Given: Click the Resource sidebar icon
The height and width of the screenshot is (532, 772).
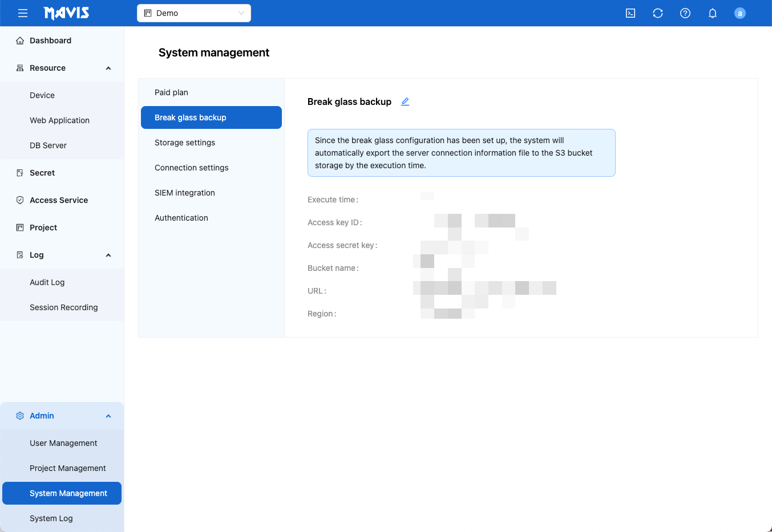Looking at the screenshot, I should (x=20, y=68).
